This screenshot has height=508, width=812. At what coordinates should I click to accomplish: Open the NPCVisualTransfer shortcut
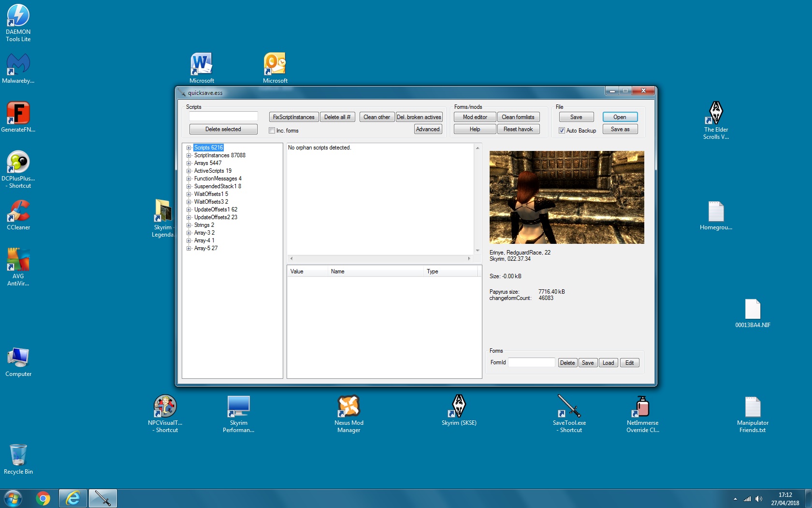pyautogui.click(x=165, y=409)
